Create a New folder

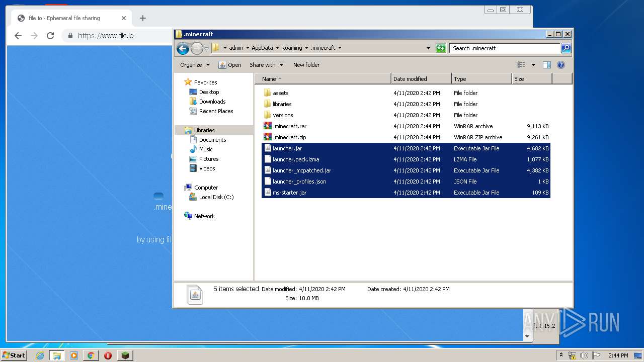[306, 65]
